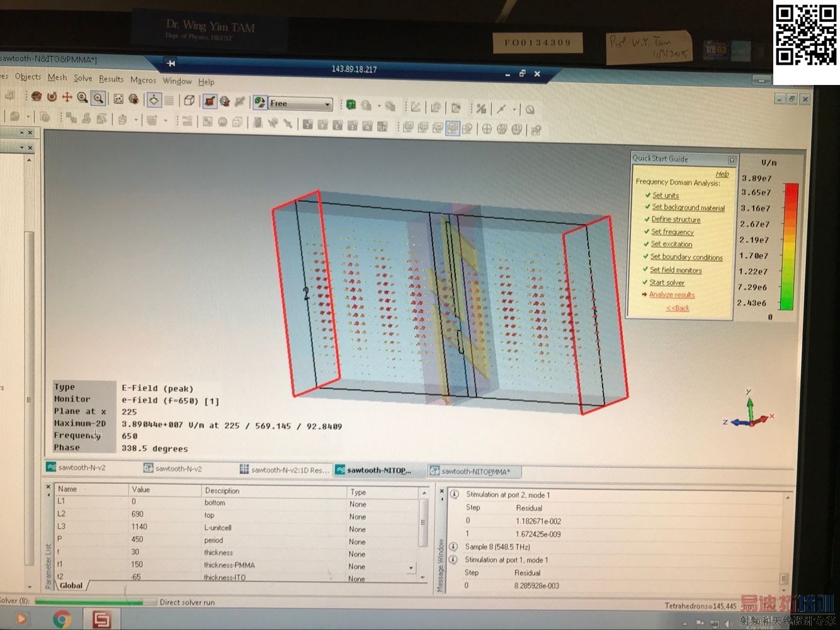Click the diagonal line pick icon

[x=501, y=109]
